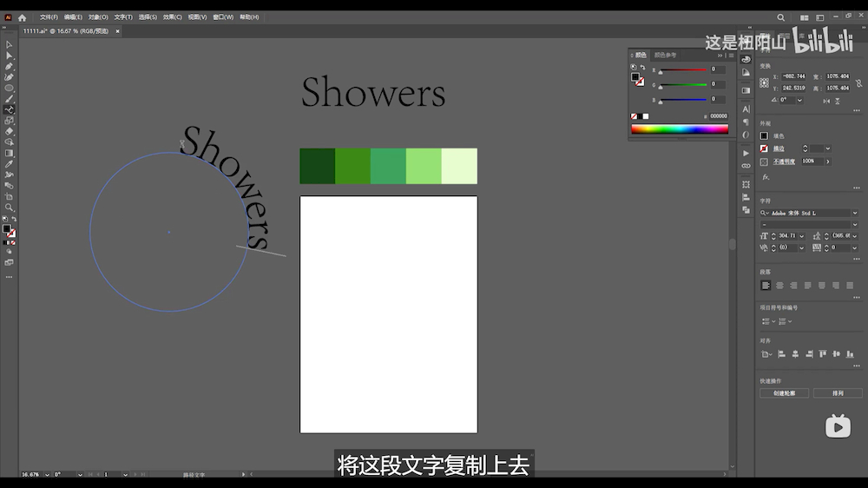Open the kerning dropdown
This screenshot has height=488, width=868.
coord(801,248)
